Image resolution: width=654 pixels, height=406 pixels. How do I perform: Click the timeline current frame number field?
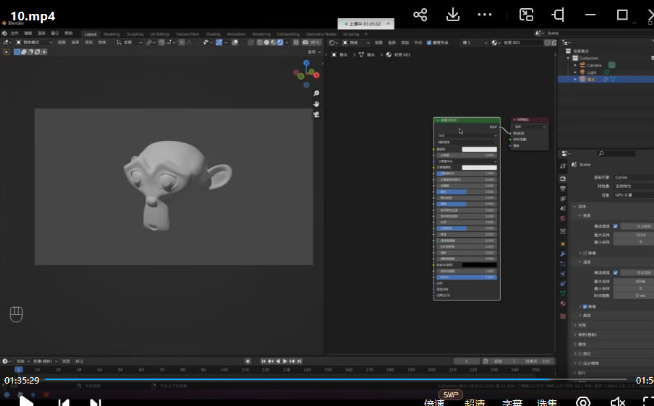pyautogui.click(x=466, y=361)
